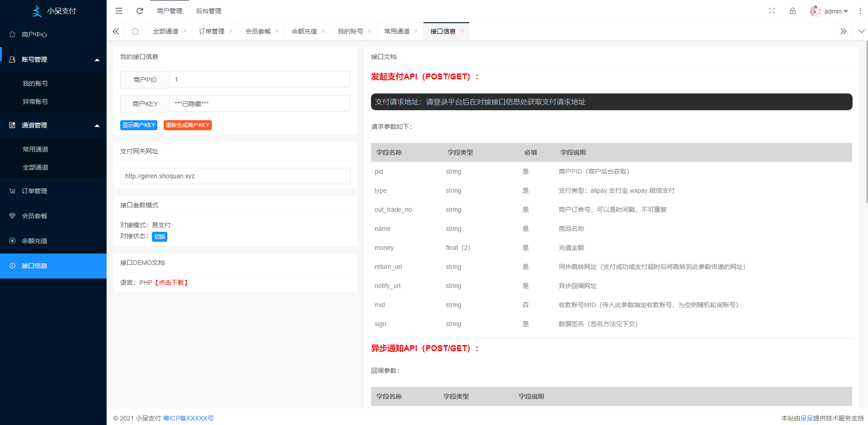Click the admin avatar image
This screenshot has height=425, width=868.
pos(815,11)
